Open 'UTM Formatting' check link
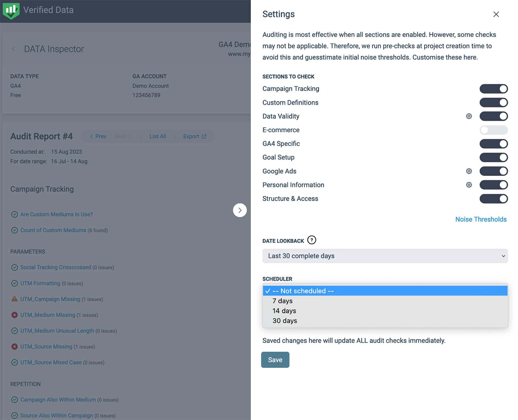This screenshot has height=420, width=518. point(40,283)
